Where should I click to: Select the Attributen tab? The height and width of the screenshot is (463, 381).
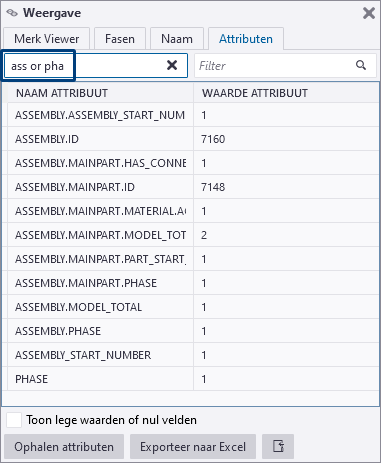(246, 39)
